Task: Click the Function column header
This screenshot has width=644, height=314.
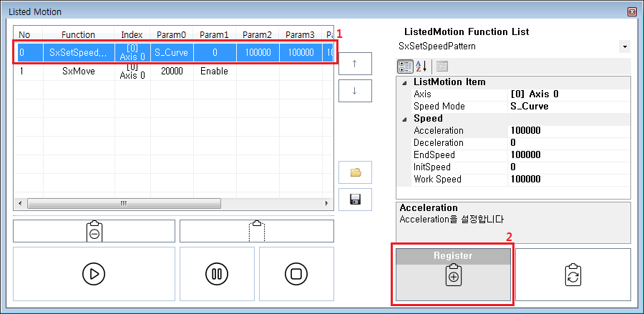Action: tap(79, 34)
